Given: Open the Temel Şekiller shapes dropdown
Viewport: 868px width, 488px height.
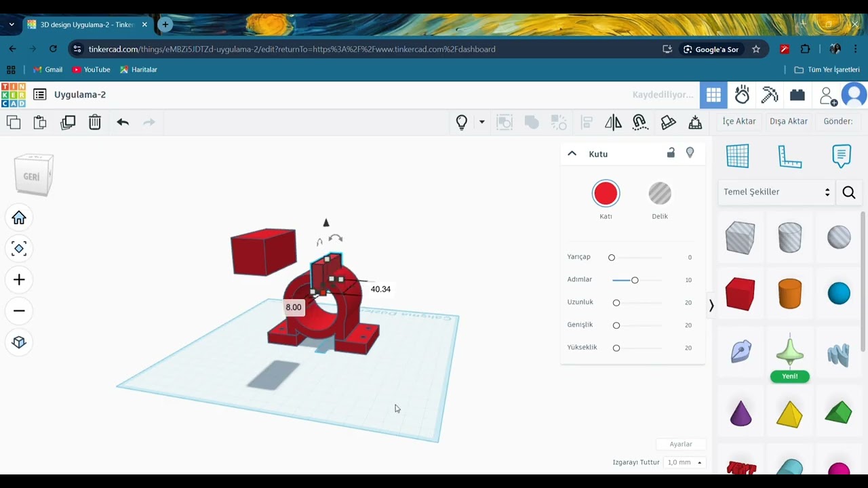Looking at the screenshot, I should (776, 192).
